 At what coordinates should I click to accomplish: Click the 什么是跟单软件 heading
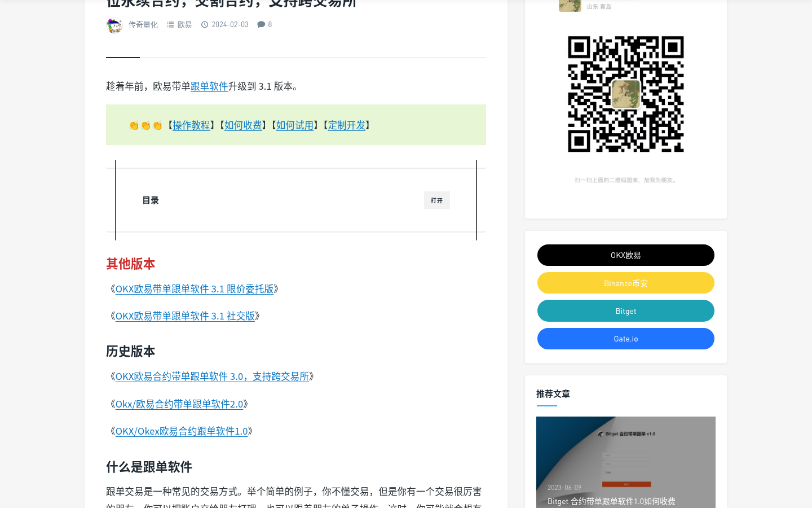(x=149, y=467)
